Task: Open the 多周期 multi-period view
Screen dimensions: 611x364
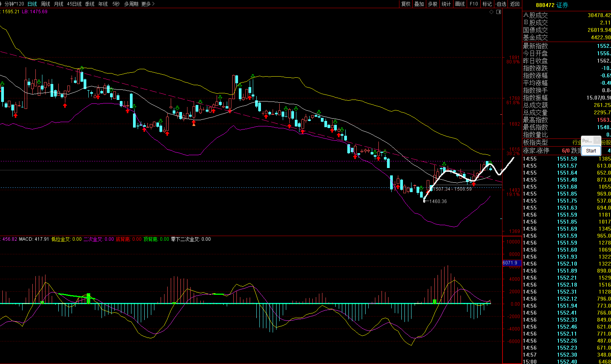Action: click(131, 4)
